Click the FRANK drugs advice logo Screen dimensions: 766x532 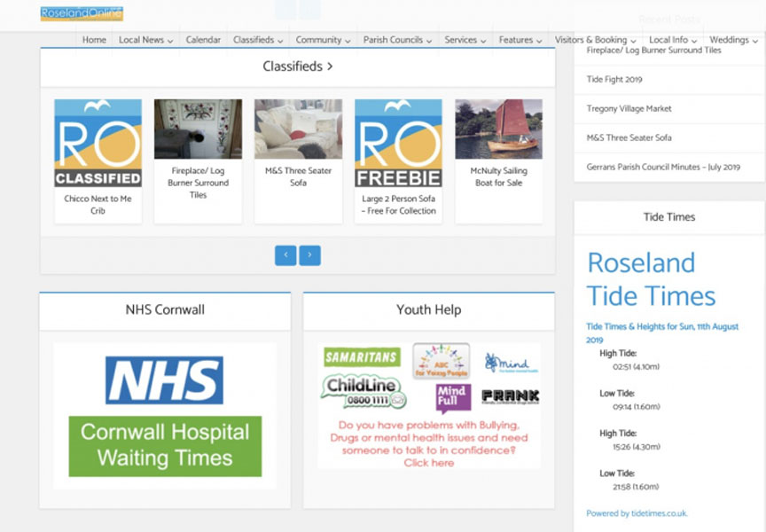[x=511, y=396]
